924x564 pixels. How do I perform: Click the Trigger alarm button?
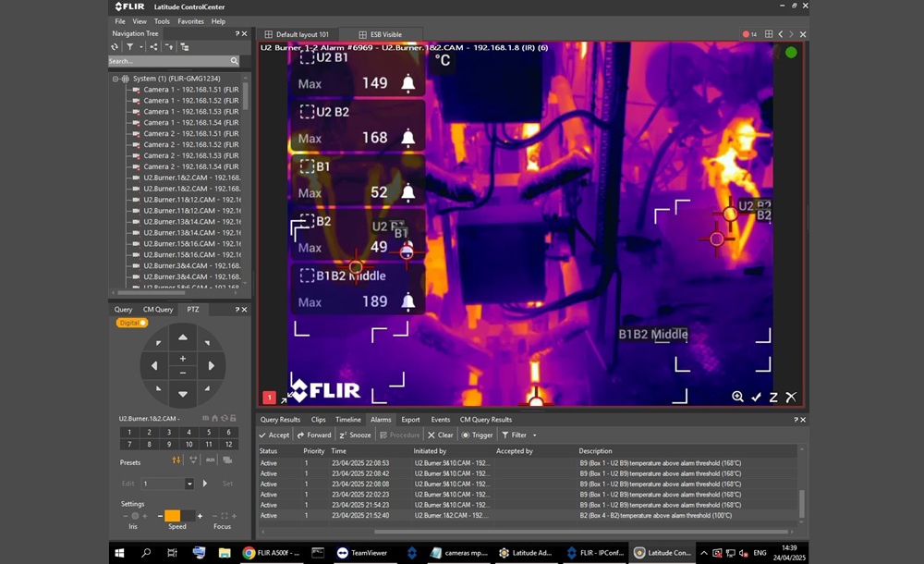pyautogui.click(x=477, y=435)
